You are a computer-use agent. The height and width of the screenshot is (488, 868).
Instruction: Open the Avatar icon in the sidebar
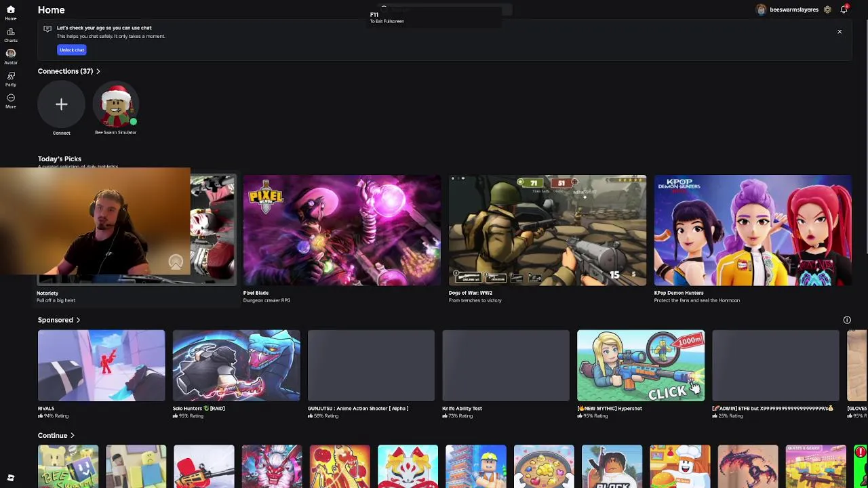tap(11, 54)
